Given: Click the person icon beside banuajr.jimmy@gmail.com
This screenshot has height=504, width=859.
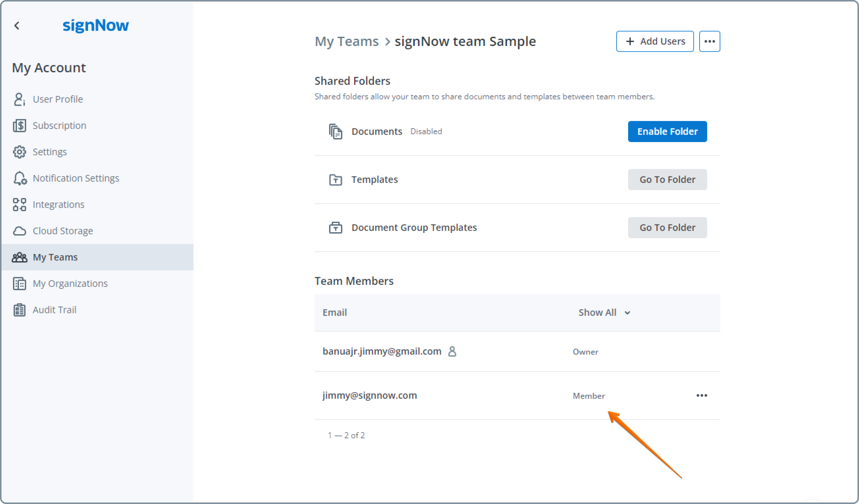Looking at the screenshot, I should [452, 351].
